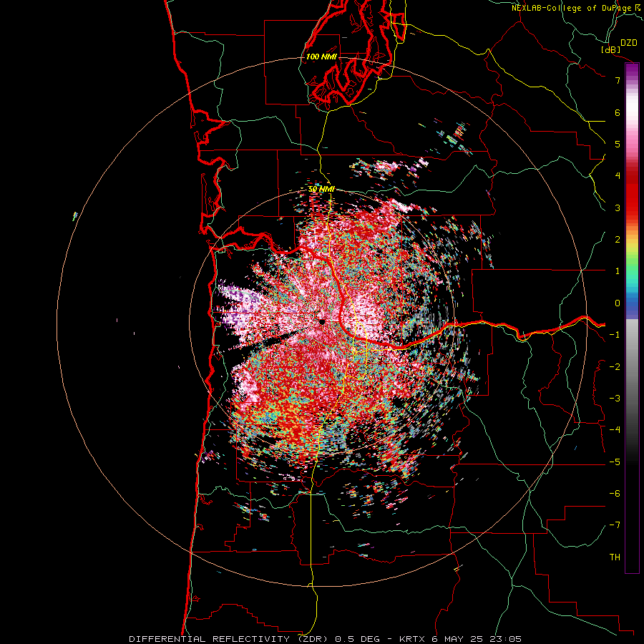Click the TH label on color scale
The width and height of the screenshot is (644, 644).
pos(615,557)
